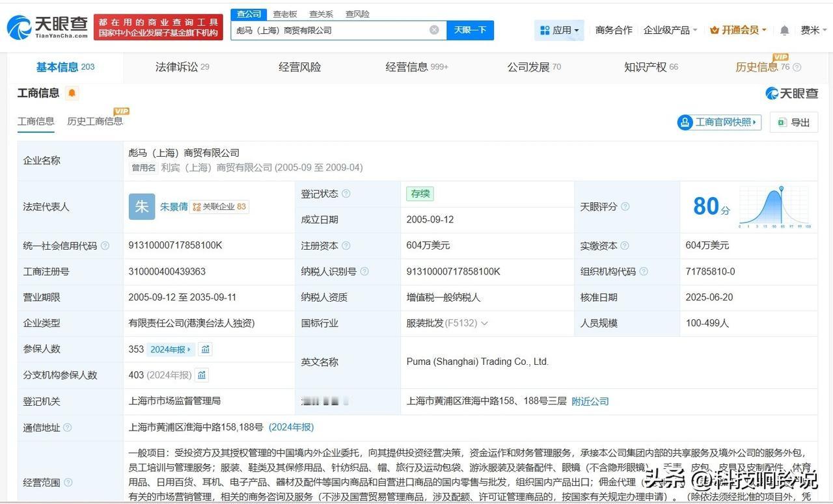Switch to 查风险 search tab
This screenshot has height=504, width=833.
coord(357,14)
